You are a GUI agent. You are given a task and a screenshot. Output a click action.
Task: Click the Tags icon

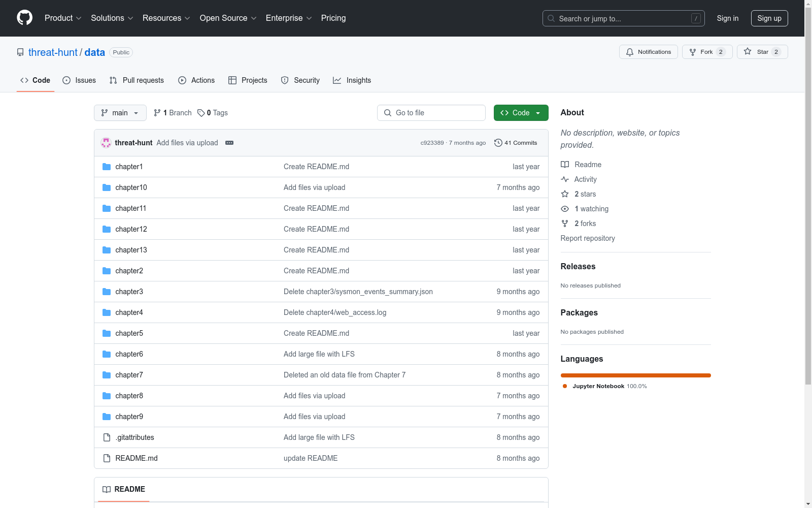tap(201, 113)
